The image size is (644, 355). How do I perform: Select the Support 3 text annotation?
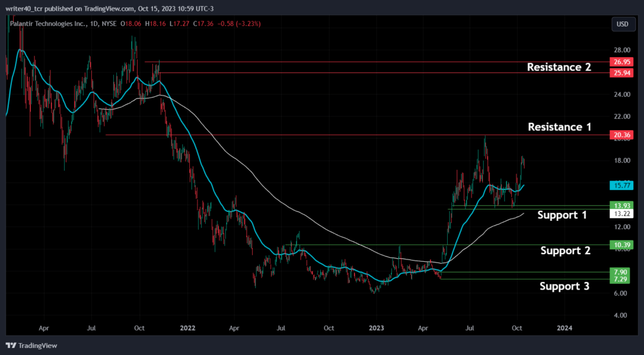coord(565,286)
